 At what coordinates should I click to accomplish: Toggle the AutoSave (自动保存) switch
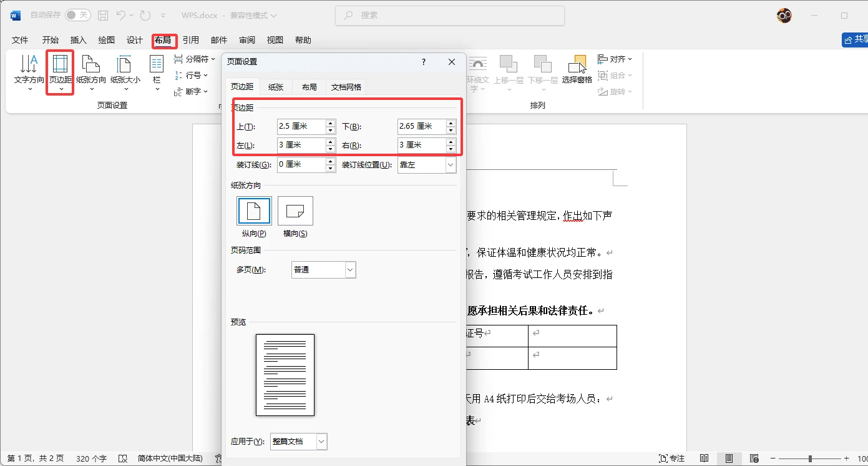coord(77,15)
